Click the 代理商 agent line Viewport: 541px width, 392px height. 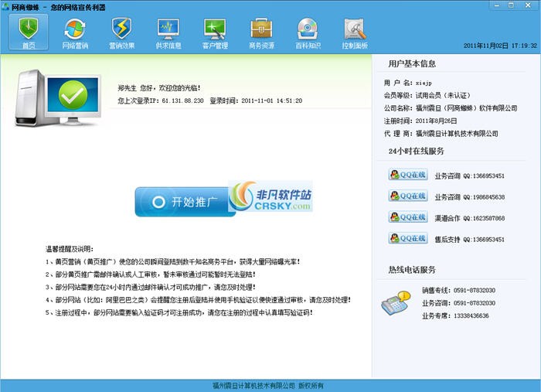click(441, 134)
